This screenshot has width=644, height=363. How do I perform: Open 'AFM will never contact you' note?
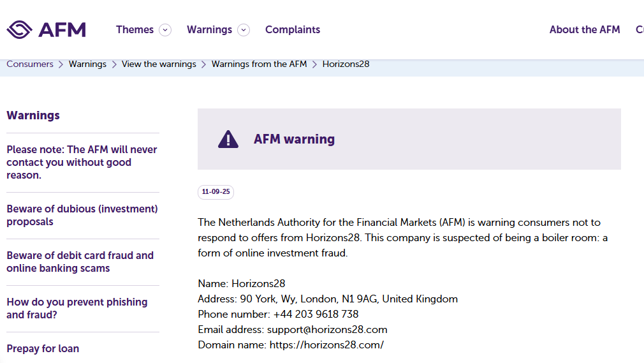[82, 163]
